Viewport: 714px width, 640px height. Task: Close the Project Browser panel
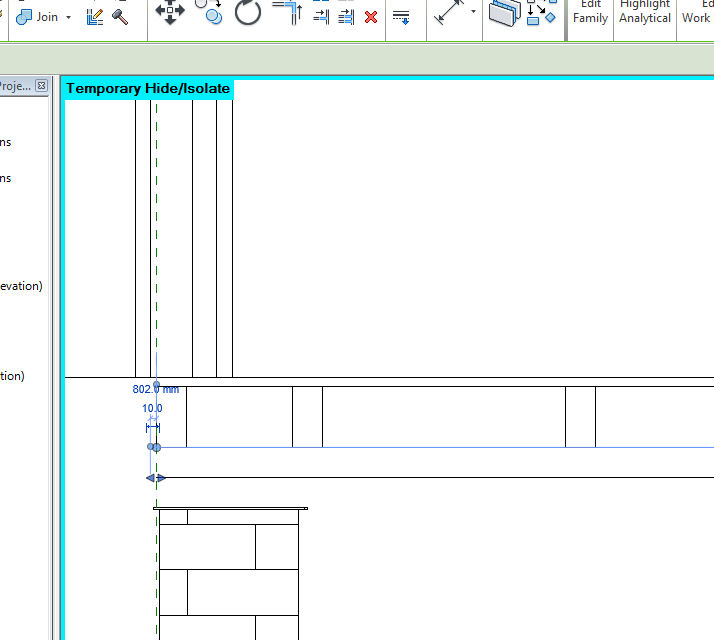click(x=41, y=86)
